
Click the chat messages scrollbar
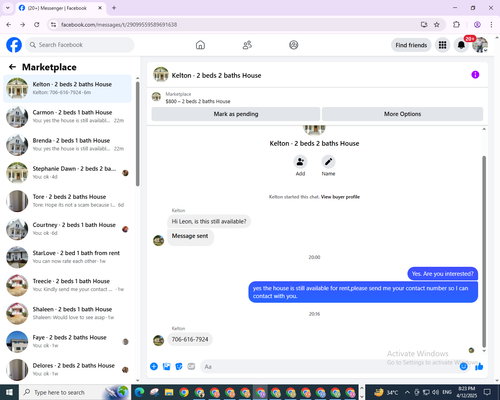(x=484, y=252)
